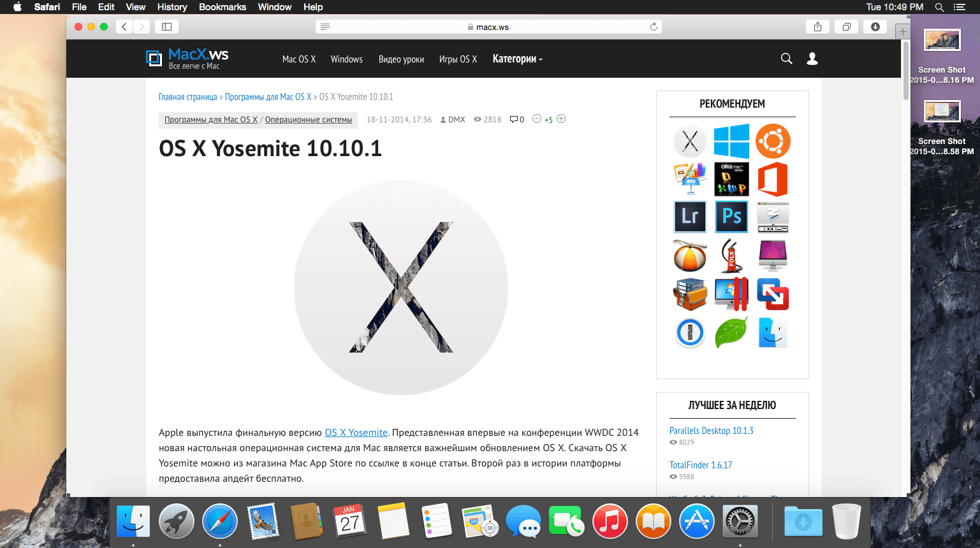980x548 pixels.
Task: Go back to the previous page in Safari
Action: point(124,27)
